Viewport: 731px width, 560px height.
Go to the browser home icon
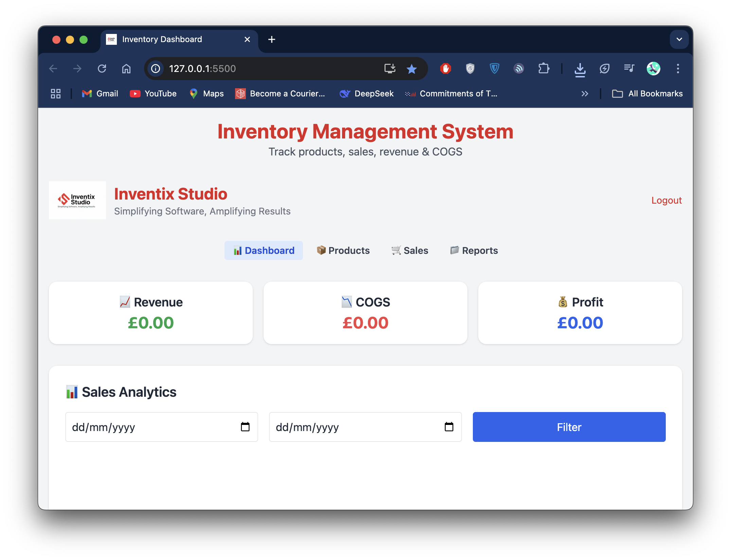(126, 69)
